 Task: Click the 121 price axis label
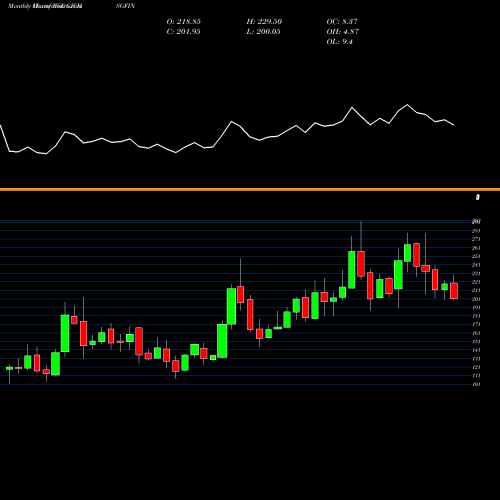(x=476, y=367)
